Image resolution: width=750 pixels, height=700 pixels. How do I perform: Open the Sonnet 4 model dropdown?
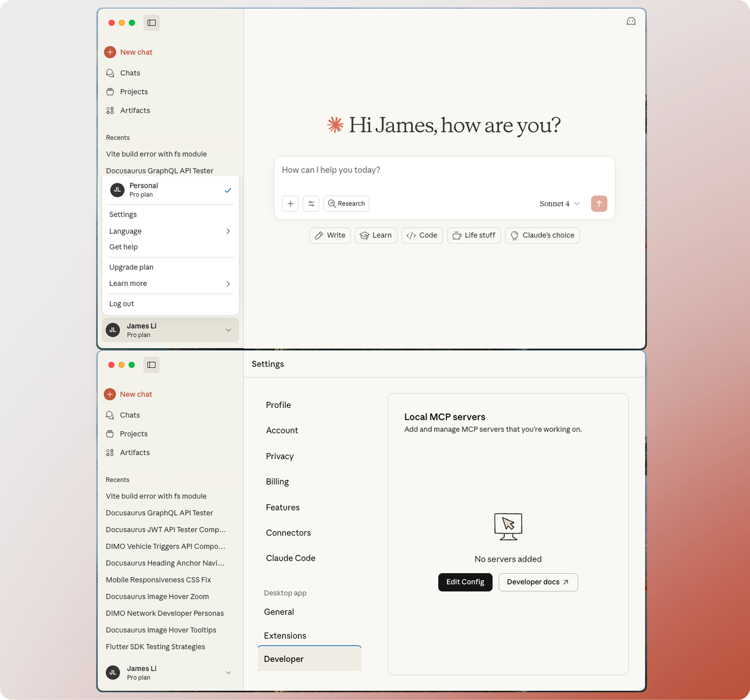pyautogui.click(x=559, y=204)
